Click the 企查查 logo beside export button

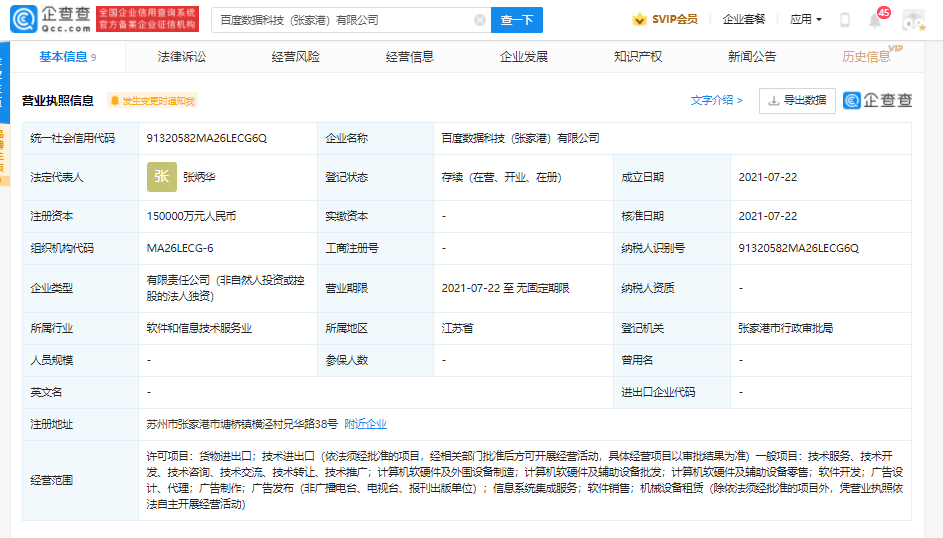(x=877, y=100)
